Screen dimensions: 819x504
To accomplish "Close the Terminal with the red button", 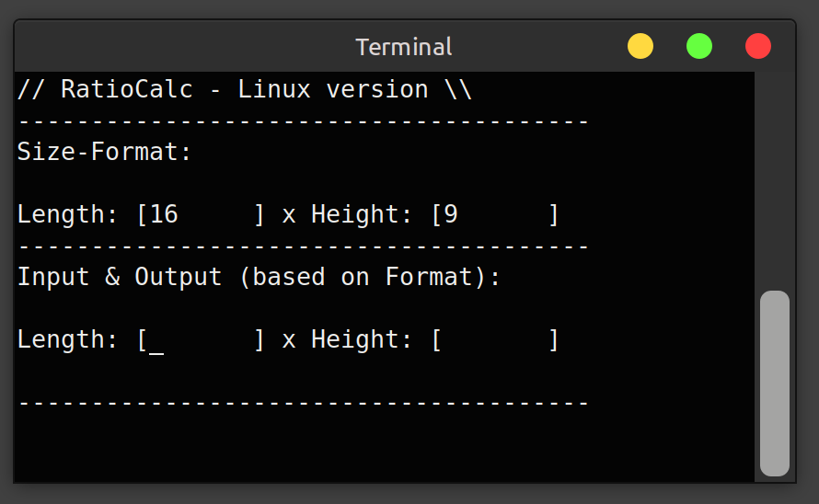I will tap(758, 46).
